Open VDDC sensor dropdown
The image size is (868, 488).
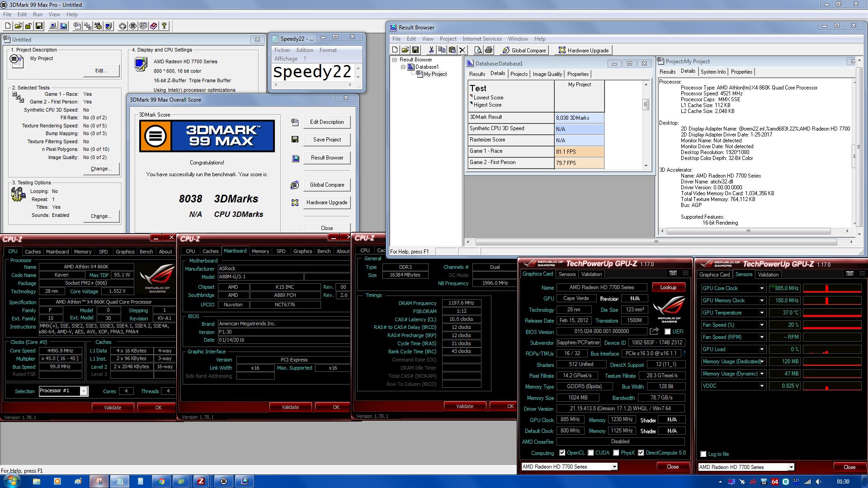[x=762, y=386]
